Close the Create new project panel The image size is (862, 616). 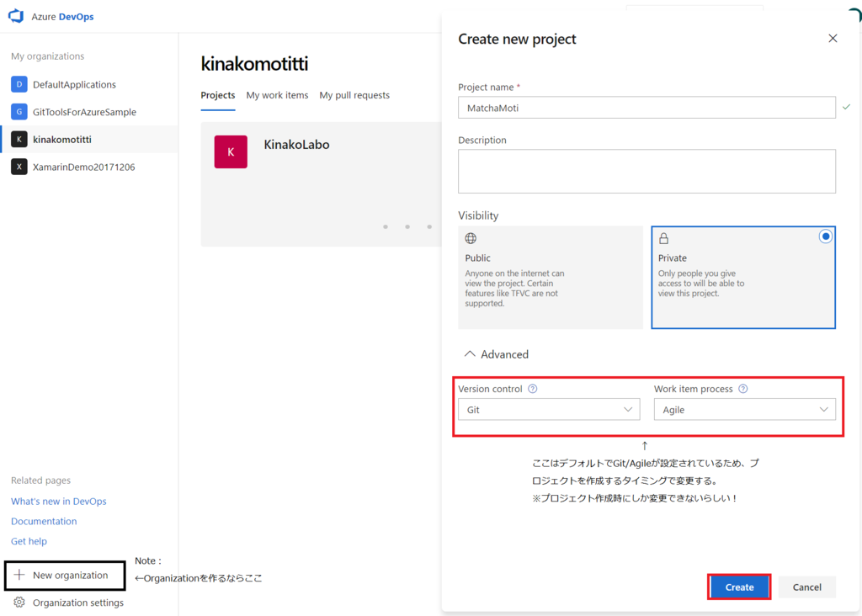[833, 38]
